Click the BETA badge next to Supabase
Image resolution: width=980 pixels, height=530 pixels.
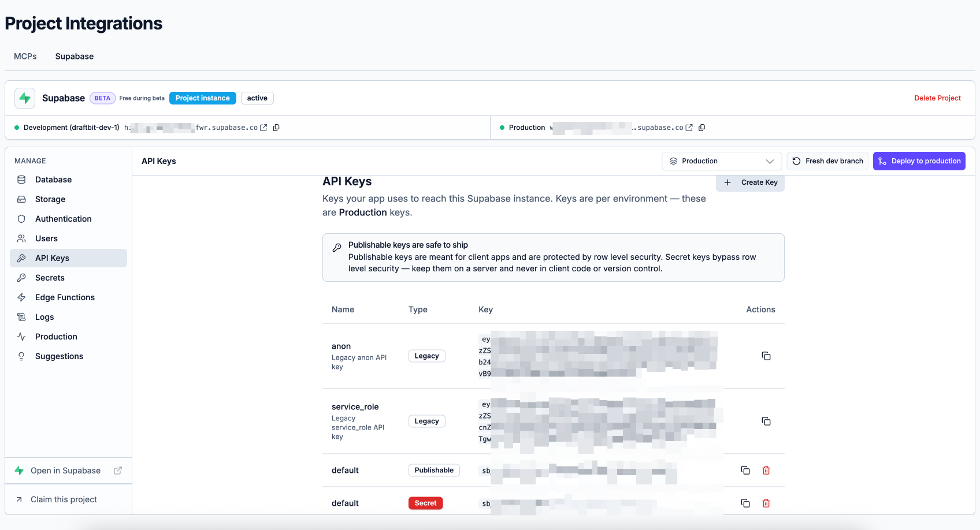102,98
